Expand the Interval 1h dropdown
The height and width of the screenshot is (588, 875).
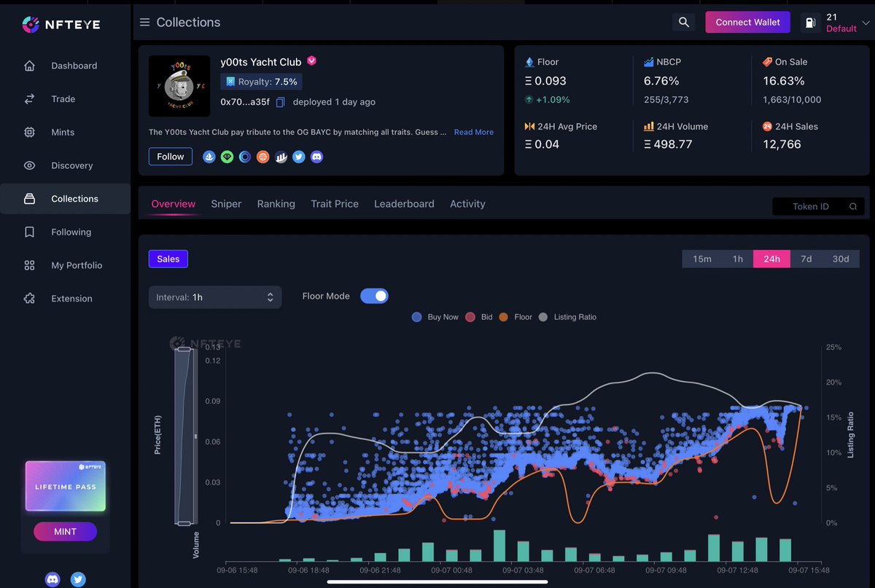pyautogui.click(x=214, y=297)
